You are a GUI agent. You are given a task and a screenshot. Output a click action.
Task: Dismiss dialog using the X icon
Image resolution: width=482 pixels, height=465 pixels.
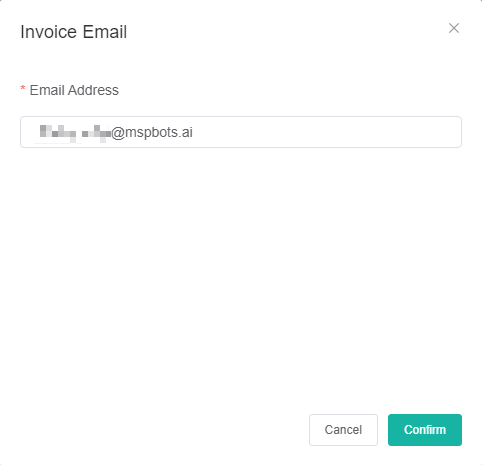[454, 28]
